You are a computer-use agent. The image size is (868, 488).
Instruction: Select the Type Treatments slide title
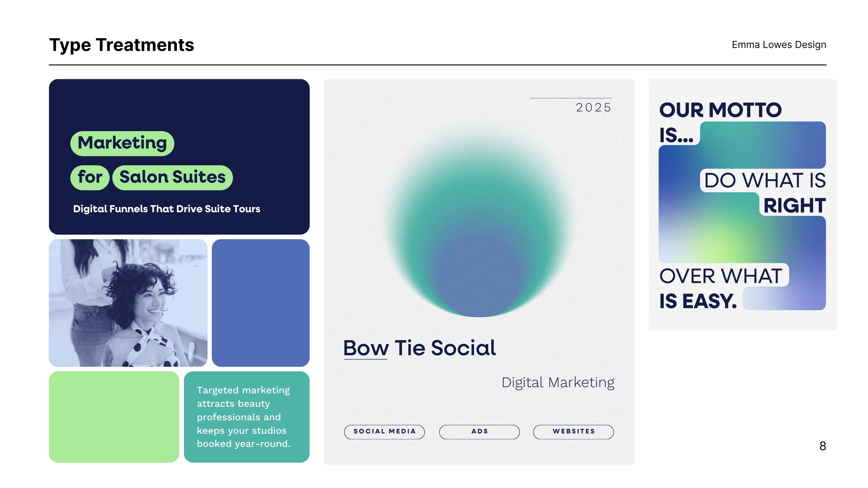[x=122, y=45]
